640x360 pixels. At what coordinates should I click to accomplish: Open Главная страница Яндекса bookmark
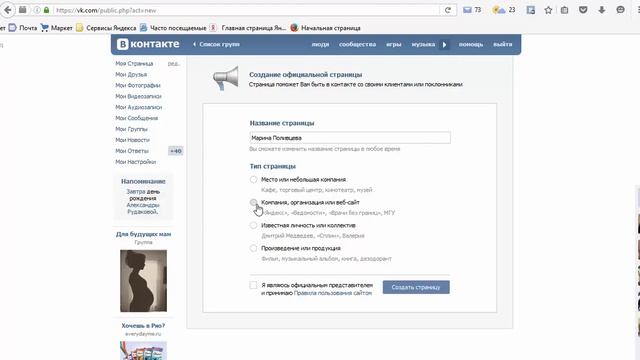point(248,28)
